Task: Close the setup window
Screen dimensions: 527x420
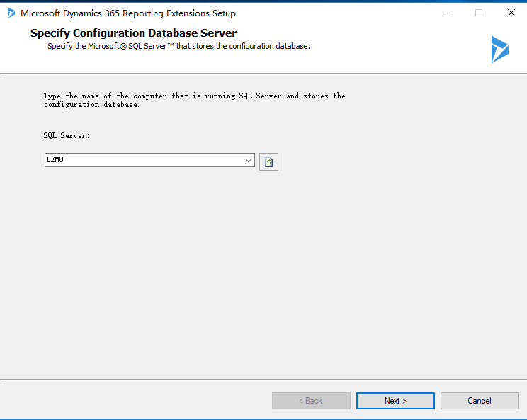Action: pyautogui.click(x=511, y=13)
